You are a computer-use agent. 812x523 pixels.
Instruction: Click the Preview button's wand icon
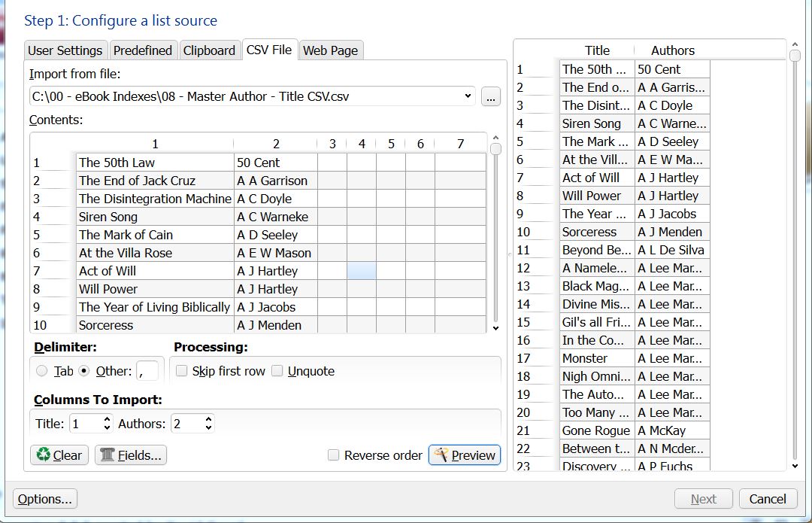(441, 455)
